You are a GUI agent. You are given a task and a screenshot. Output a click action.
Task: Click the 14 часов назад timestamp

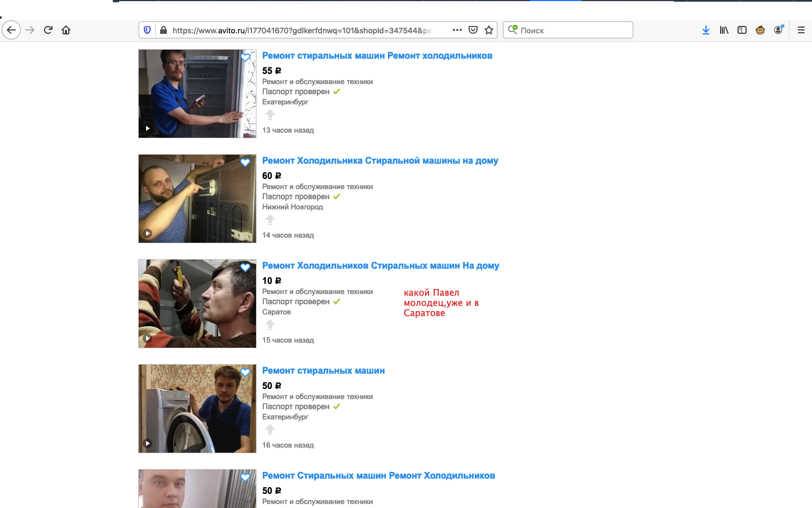pos(288,235)
